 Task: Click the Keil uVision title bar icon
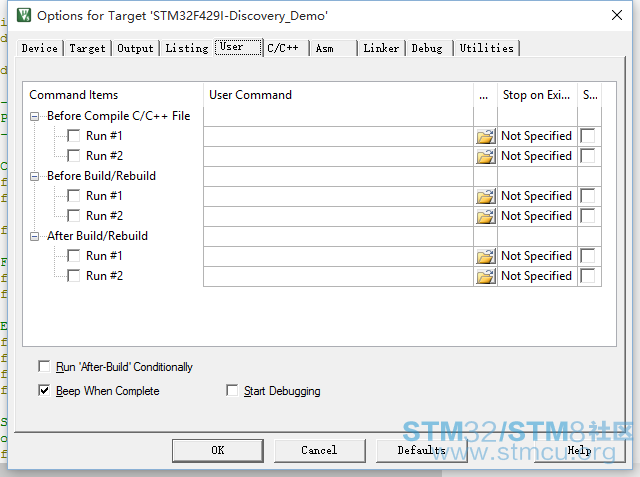[24, 16]
